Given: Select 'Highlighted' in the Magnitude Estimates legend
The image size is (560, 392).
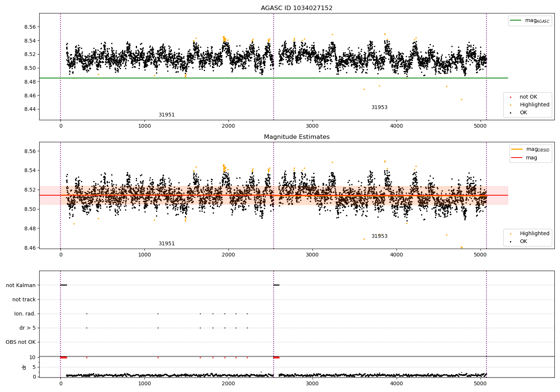Looking at the screenshot, I should pyautogui.click(x=535, y=234).
